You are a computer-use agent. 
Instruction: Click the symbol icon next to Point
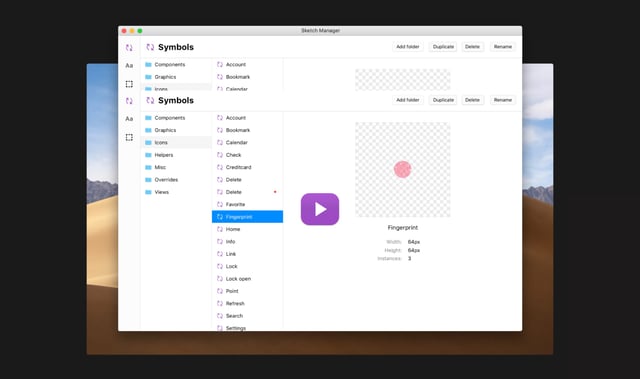tap(220, 291)
